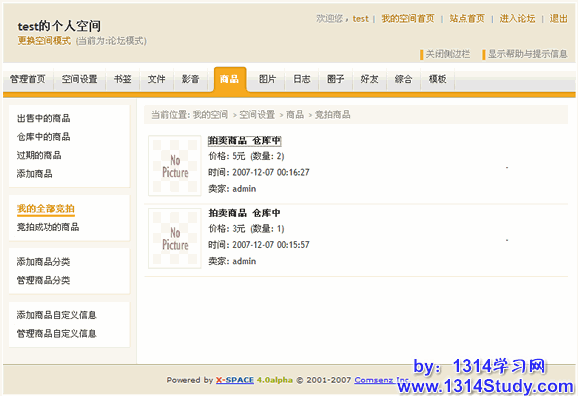This screenshot has height=396, width=578.
Task: Open second 拍卖商品 仓库中 title (3元 item)
Action: click(x=244, y=213)
